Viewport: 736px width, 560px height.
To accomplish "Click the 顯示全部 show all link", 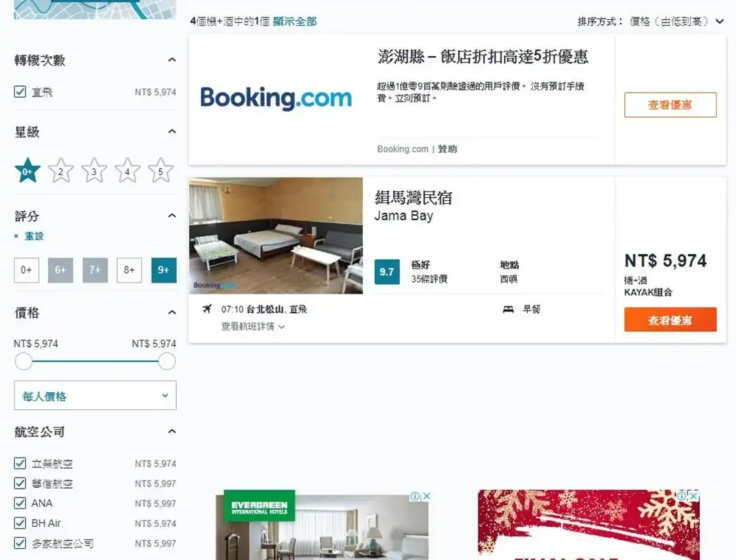I will (x=294, y=21).
